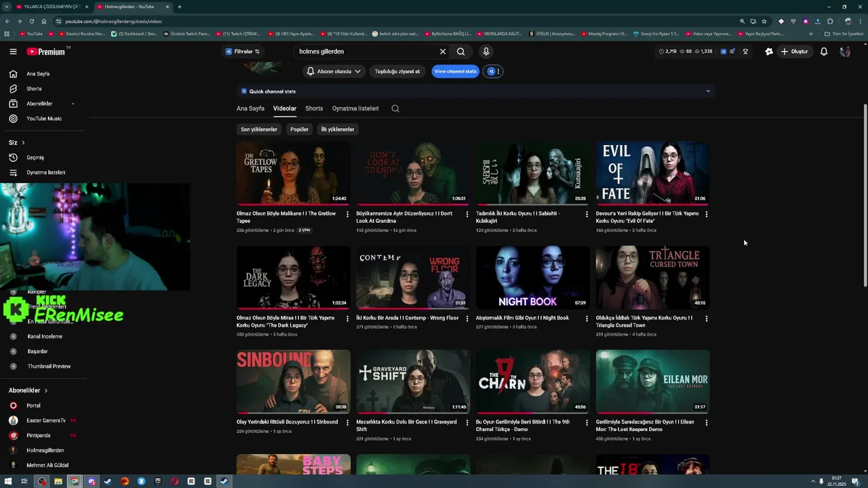Start voice search with the microphone
The width and height of the screenshot is (868, 488).
pyautogui.click(x=486, y=52)
